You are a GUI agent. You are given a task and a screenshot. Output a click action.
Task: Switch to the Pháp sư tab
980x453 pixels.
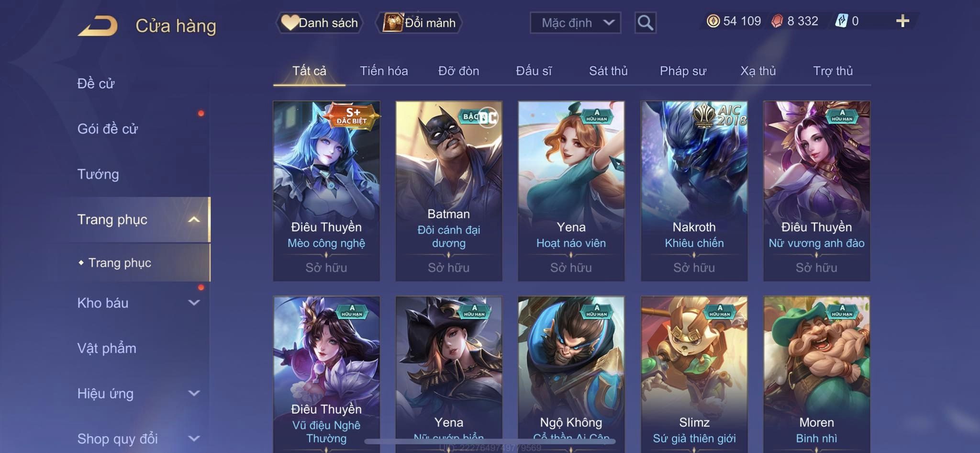click(683, 71)
